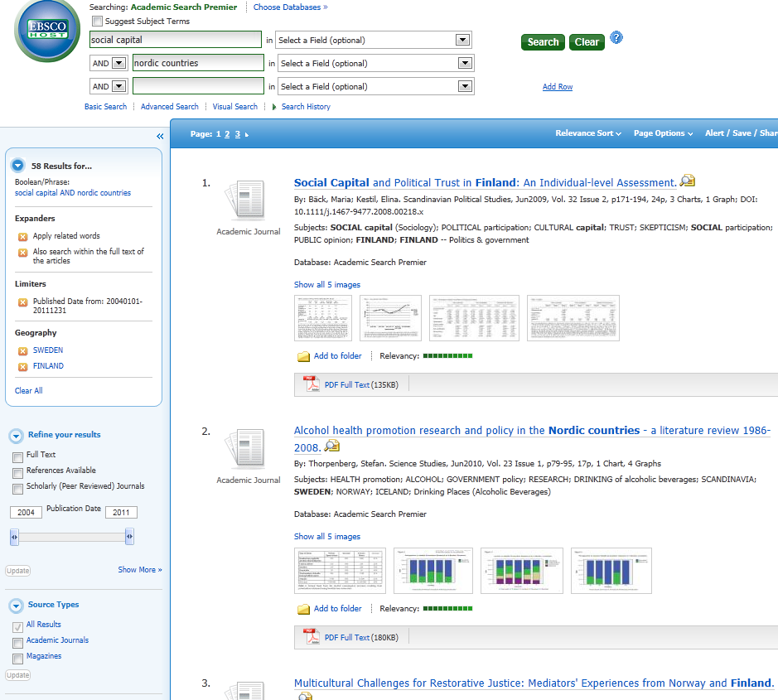The height and width of the screenshot is (700, 778).
Task: Open the Page Options menu
Action: (x=663, y=133)
